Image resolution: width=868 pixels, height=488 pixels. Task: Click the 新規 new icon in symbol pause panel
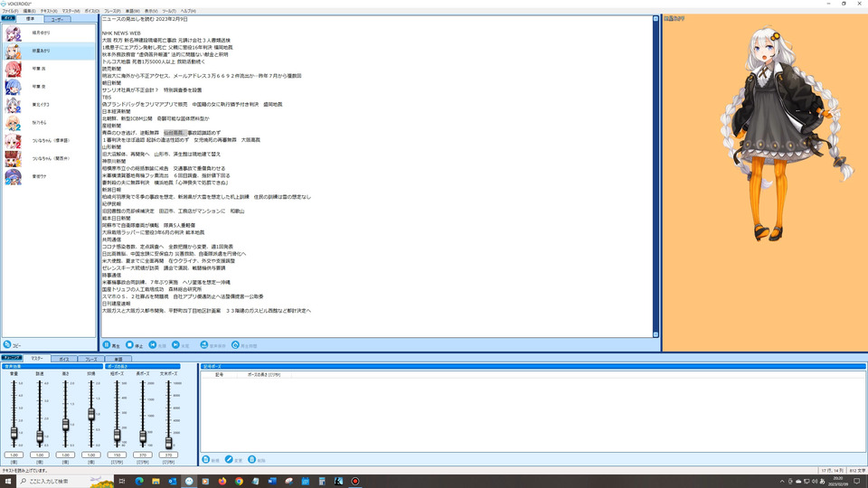pyautogui.click(x=206, y=460)
